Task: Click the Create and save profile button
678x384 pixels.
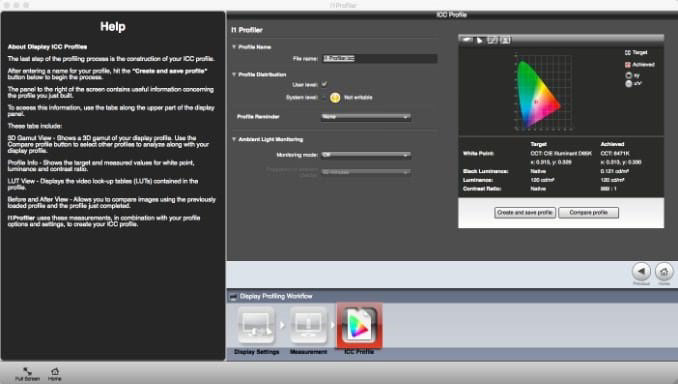Action: pos(524,212)
